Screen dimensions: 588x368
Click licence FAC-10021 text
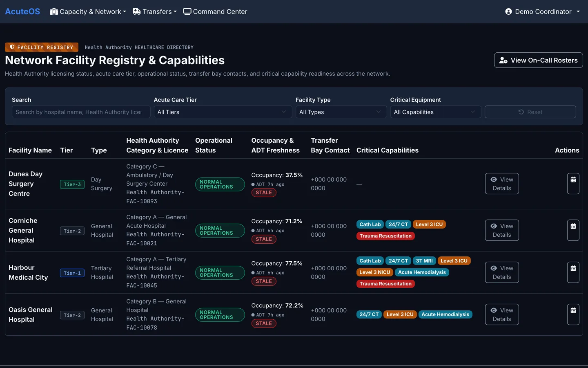(x=142, y=243)
